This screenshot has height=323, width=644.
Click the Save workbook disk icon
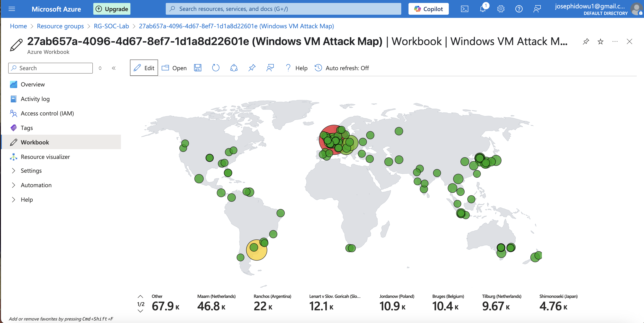pyautogui.click(x=197, y=68)
